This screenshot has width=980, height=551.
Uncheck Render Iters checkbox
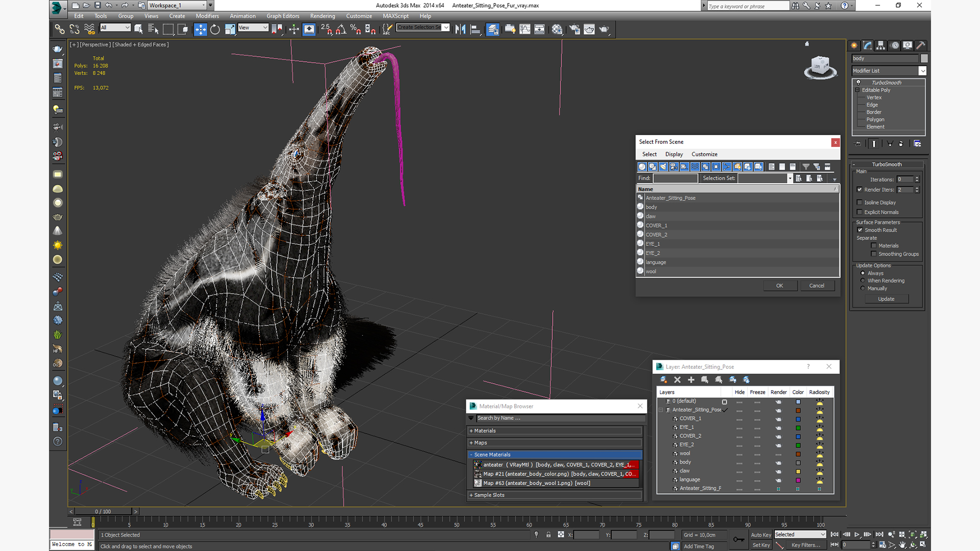[x=860, y=190]
